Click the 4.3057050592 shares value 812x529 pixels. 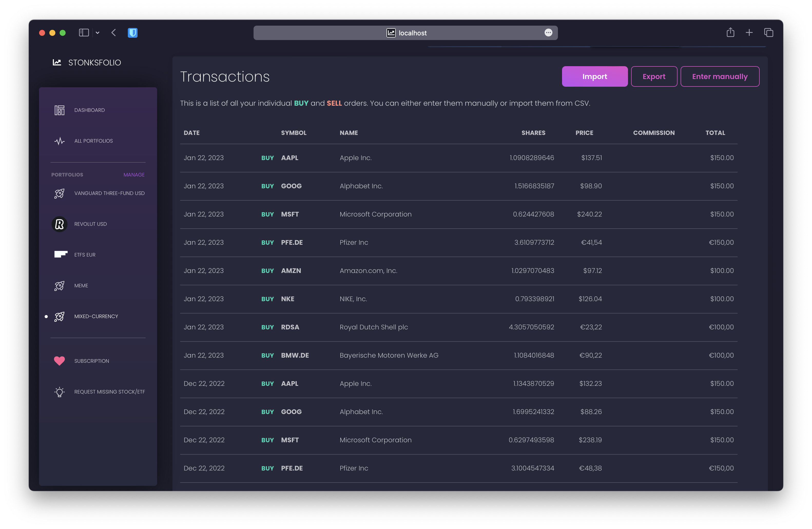(x=531, y=327)
